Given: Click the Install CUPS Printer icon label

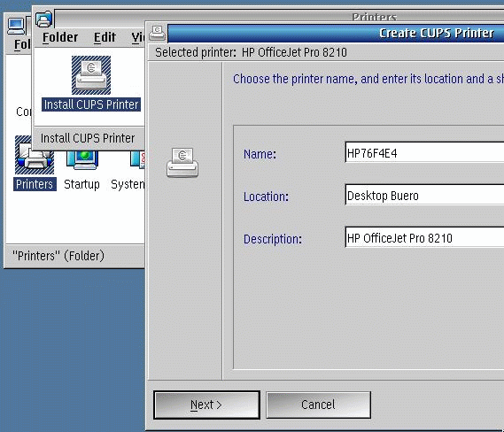Looking at the screenshot, I should pyautogui.click(x=91, y=104).
